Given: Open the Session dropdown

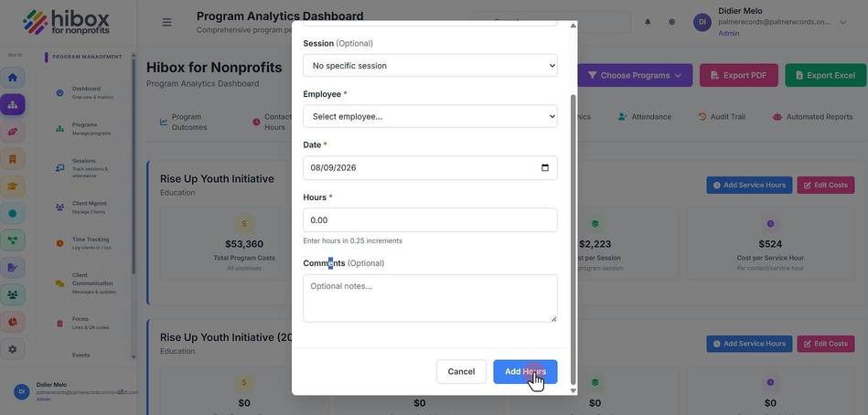Looking at the screenshot, I should coord(430,65).
